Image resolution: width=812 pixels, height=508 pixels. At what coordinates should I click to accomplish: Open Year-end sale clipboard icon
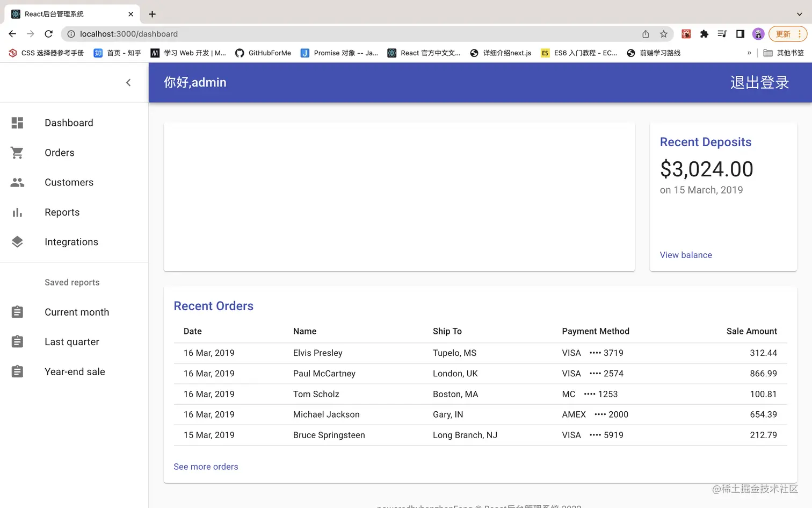click(17, 371)
